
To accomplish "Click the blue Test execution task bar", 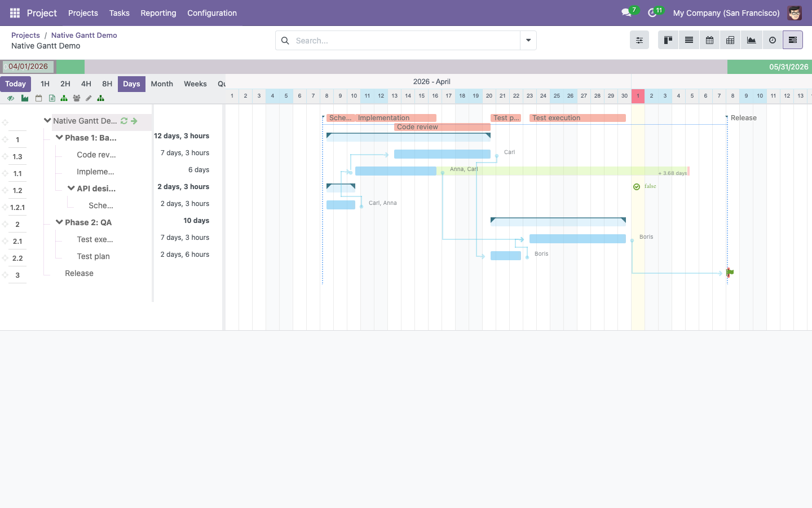I will coord(577,239).
